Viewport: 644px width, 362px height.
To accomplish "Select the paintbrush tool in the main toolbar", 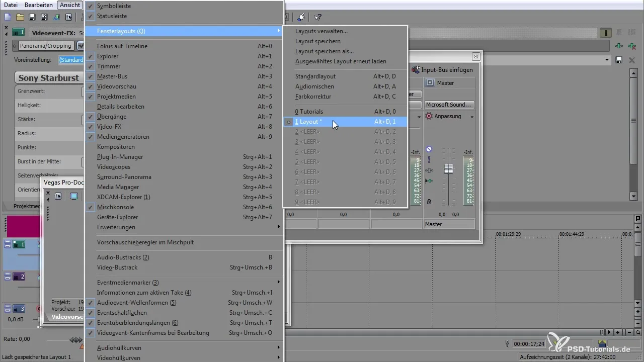I will tap(301, 17).
